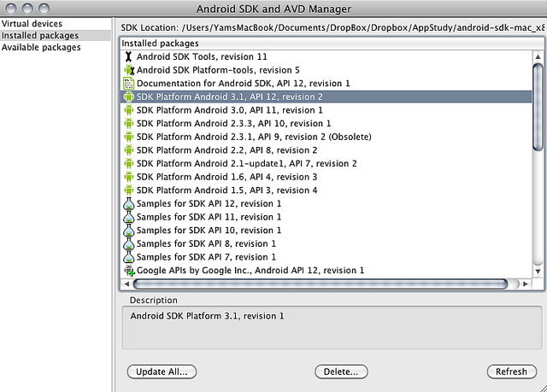Select 'SDK Platform Android 2.2, API 8' row

tap(326, 150)
